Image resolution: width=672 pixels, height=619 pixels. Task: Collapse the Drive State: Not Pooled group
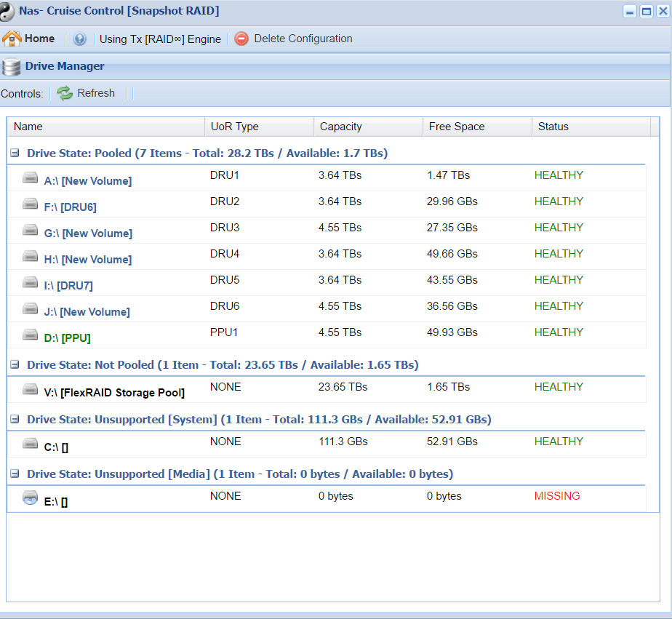pos(15,365)
